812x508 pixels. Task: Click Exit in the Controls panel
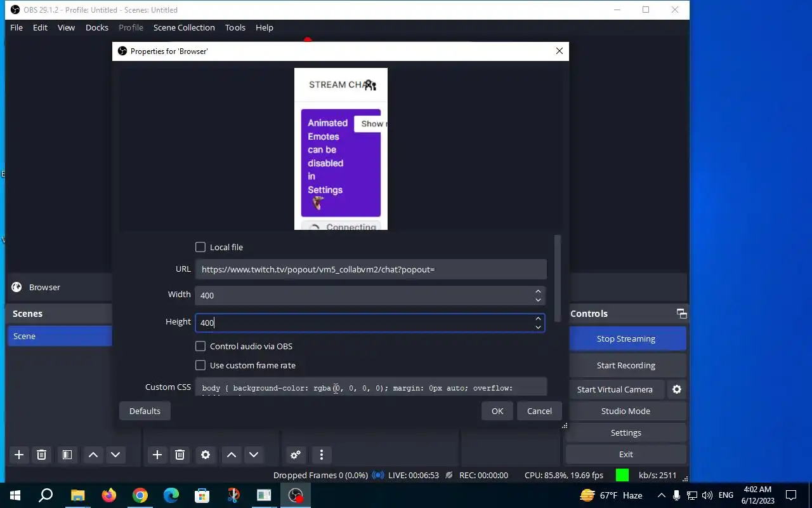[626, 455]
